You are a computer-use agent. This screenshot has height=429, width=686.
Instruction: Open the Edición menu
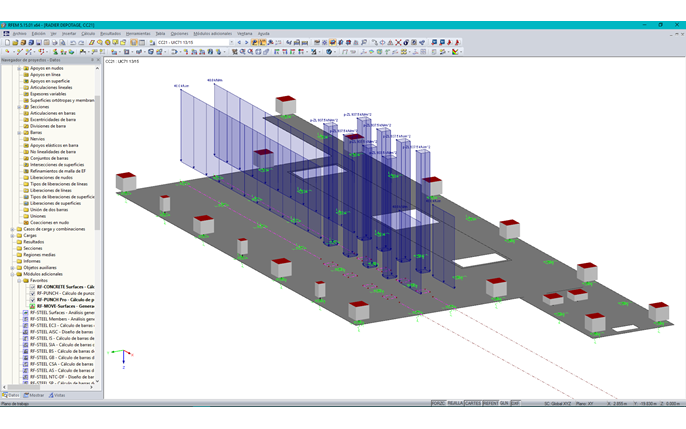coord(38,34)
